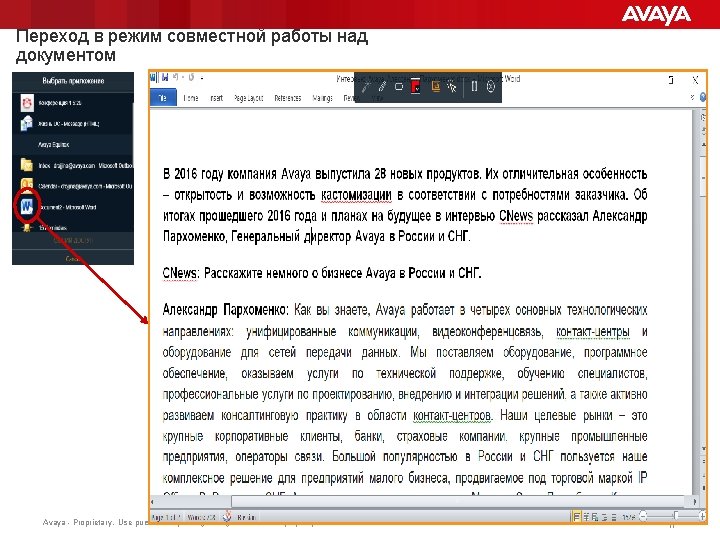Click the underlined CNews in first paragraph
The height and width of the screenshot is (540, 720).
[x=516, y=216]
